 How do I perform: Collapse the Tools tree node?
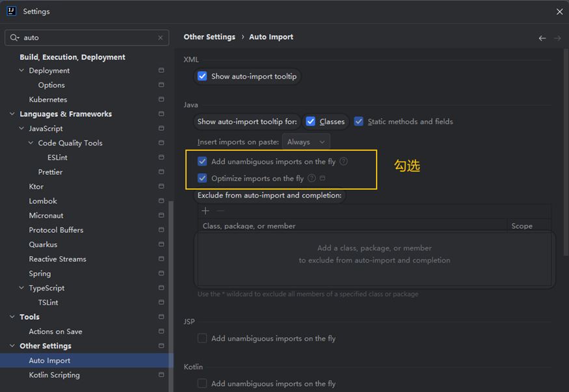coord(12,317)
